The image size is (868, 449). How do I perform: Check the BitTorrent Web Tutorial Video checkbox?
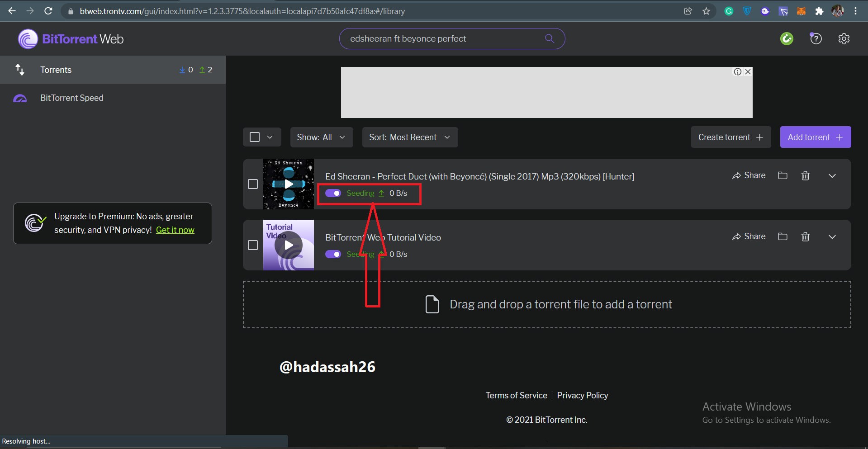(x=253, y=245)
